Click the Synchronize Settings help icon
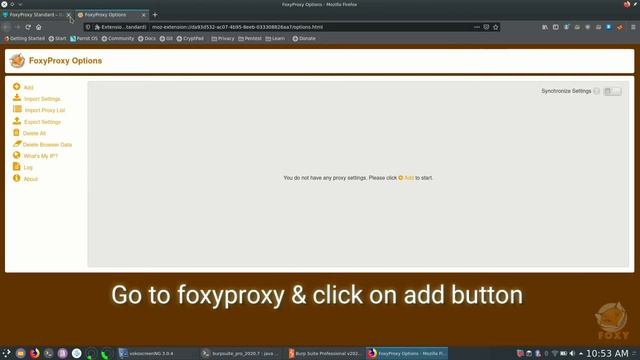Screen dimensions: 640x360 click(596, 91)
